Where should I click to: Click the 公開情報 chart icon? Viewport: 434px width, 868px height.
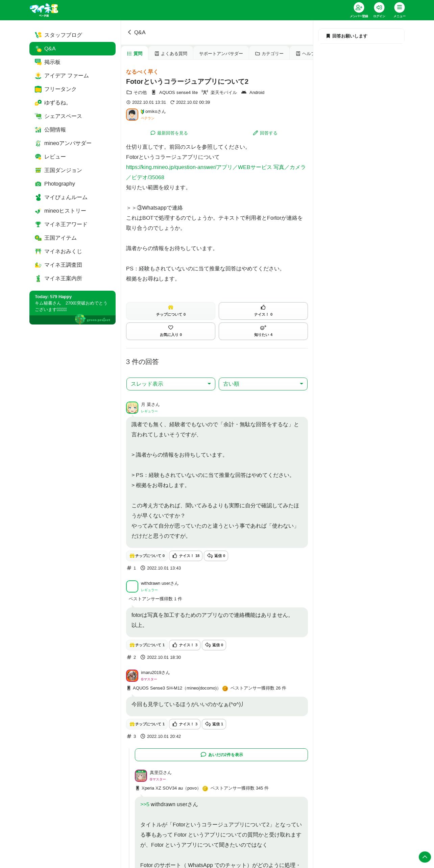[38, 130]
